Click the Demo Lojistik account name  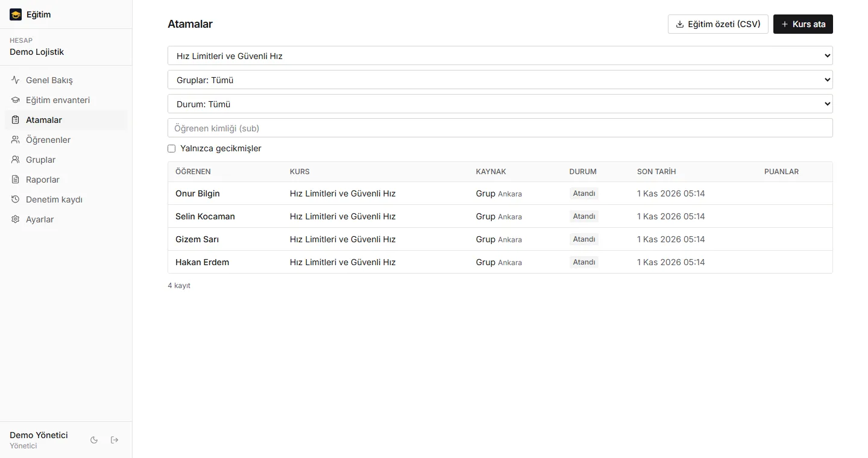(37, 52)
